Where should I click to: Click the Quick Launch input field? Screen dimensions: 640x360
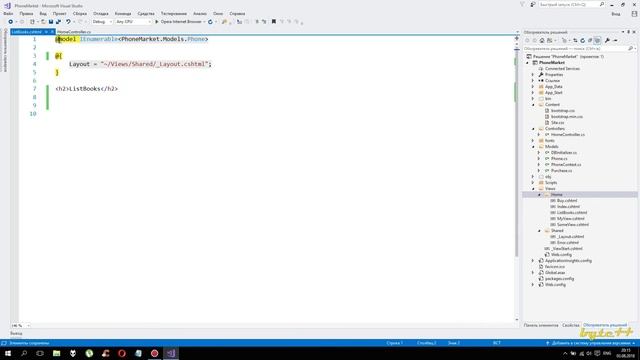569,4
